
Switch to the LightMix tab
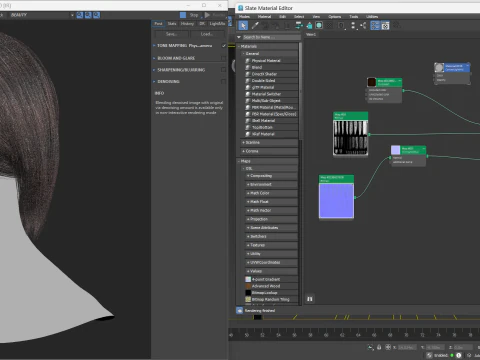point(217,24)
